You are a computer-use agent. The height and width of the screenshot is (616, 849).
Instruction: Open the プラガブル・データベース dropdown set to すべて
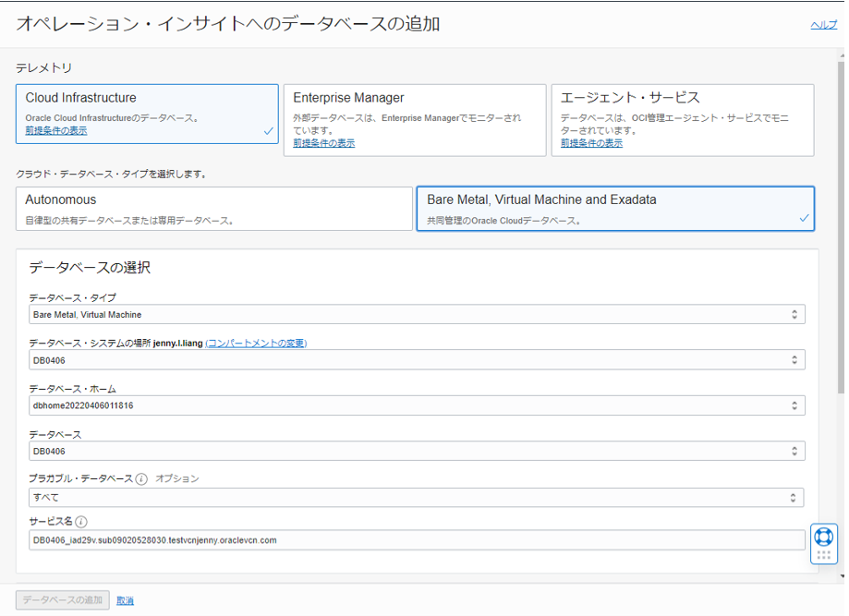[x=417, y=498]
